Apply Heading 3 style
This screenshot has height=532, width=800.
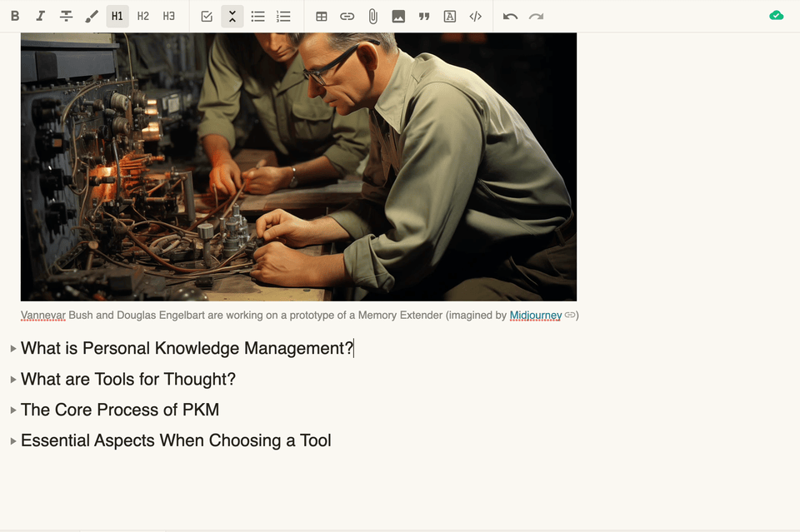(x=168, y=17)
